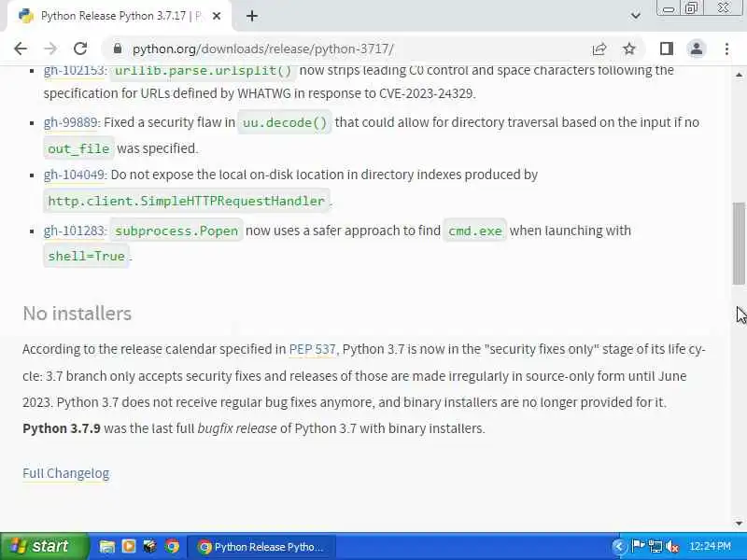Click the 'No installers' heading
Screen dimensions: 747x560
tap(78, 314)
